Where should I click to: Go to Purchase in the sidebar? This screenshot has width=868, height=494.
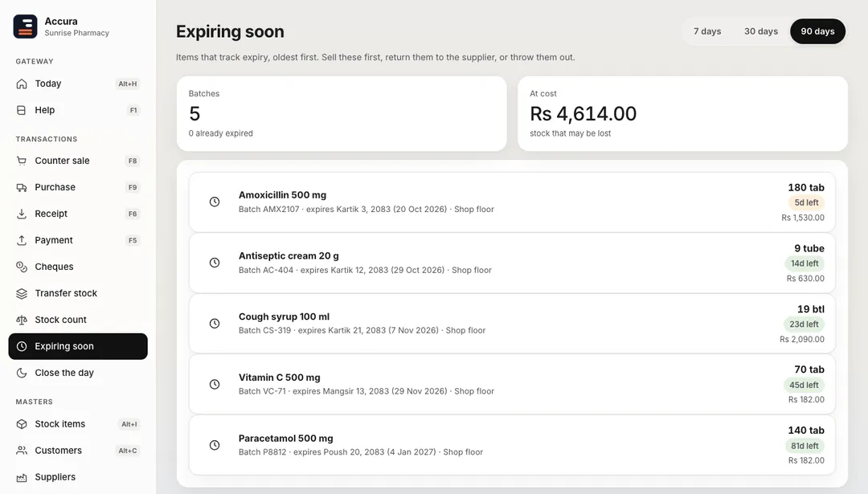[x=78, y=187]
